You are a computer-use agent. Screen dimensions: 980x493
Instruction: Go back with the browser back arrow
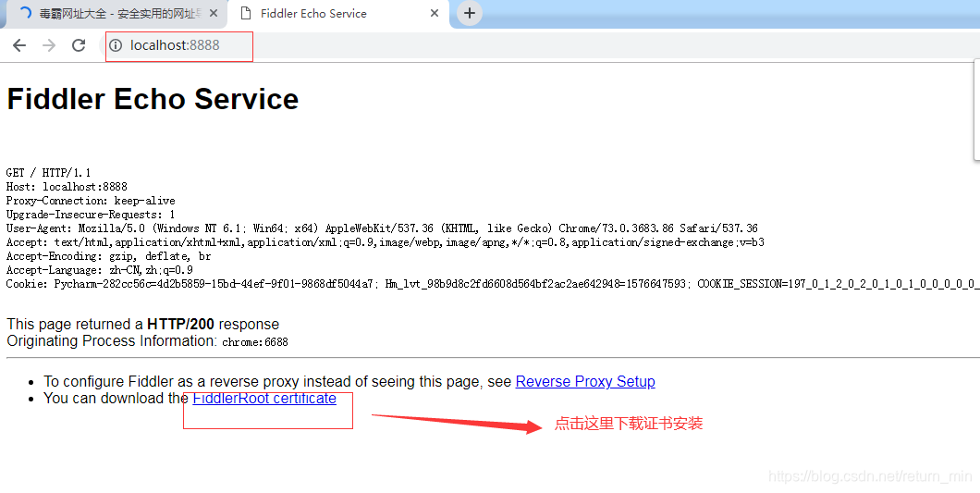[x=19, y=45]
